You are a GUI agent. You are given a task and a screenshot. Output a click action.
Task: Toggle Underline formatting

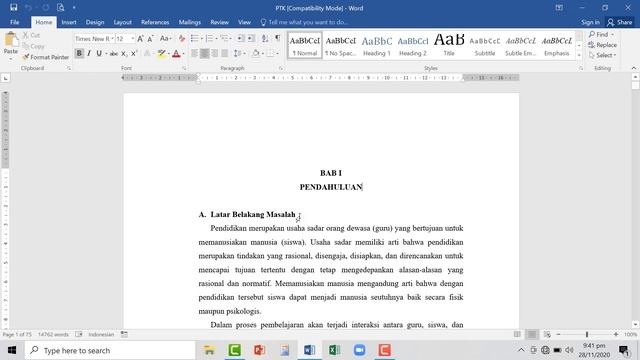click(x=99, y=53)
